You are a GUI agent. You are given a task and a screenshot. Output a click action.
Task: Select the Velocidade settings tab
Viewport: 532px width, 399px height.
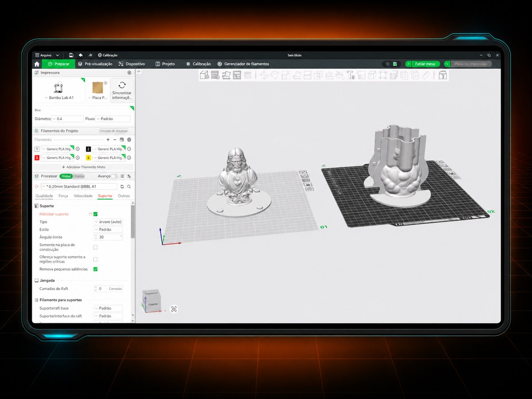(x=83, y=196)
